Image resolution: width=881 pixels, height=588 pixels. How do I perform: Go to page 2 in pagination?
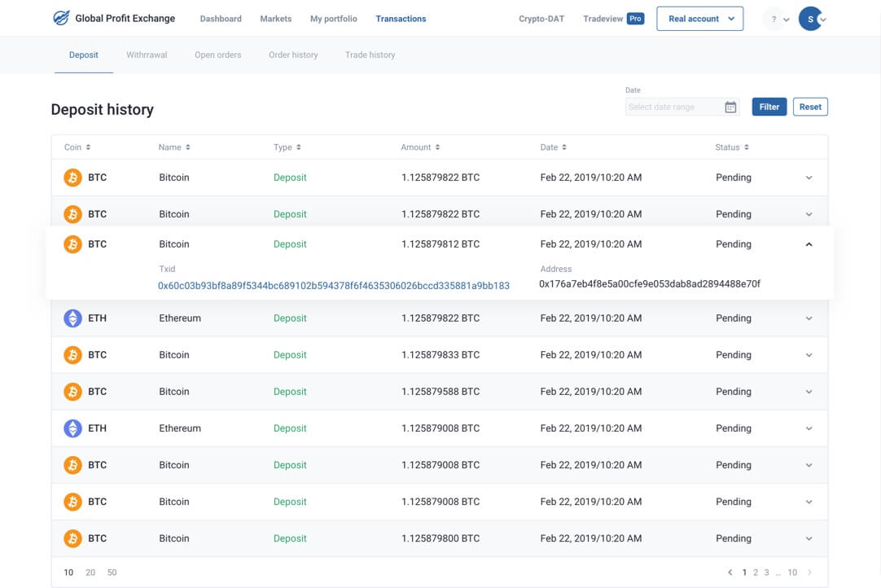pos(756,573)
